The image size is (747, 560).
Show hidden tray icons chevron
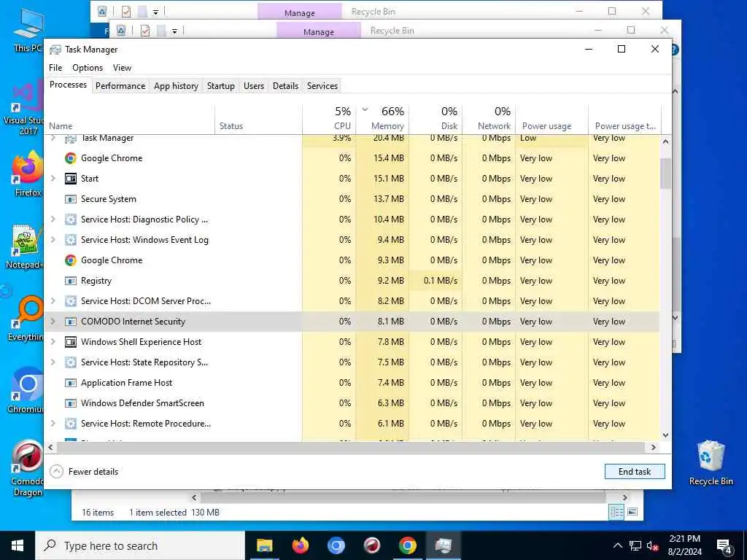coord(617,545)
